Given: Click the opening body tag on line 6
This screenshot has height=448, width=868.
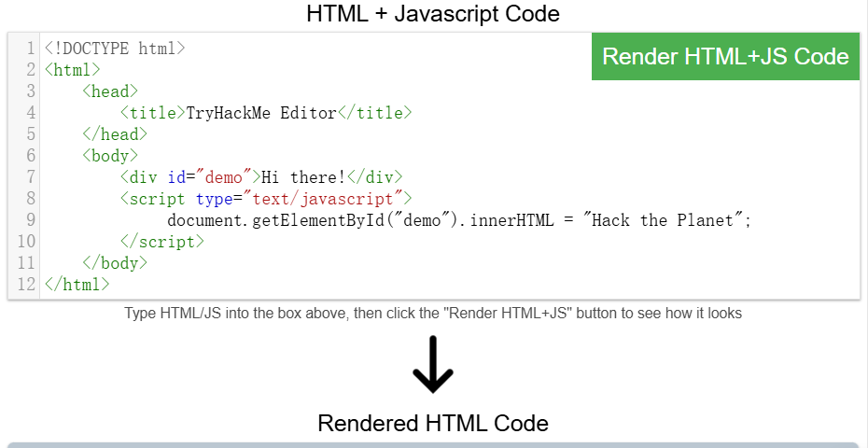Looking at the screenshot, I should [110, 156].
